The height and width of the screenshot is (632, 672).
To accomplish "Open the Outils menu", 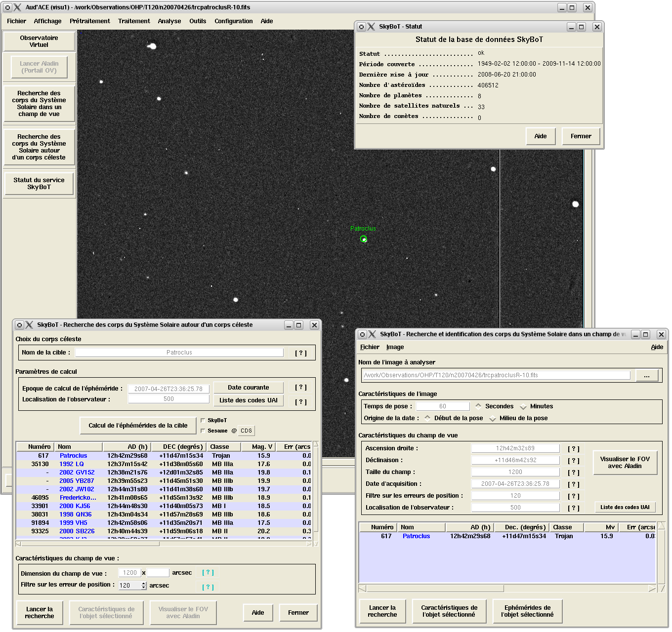I will (x=198, y=21).
